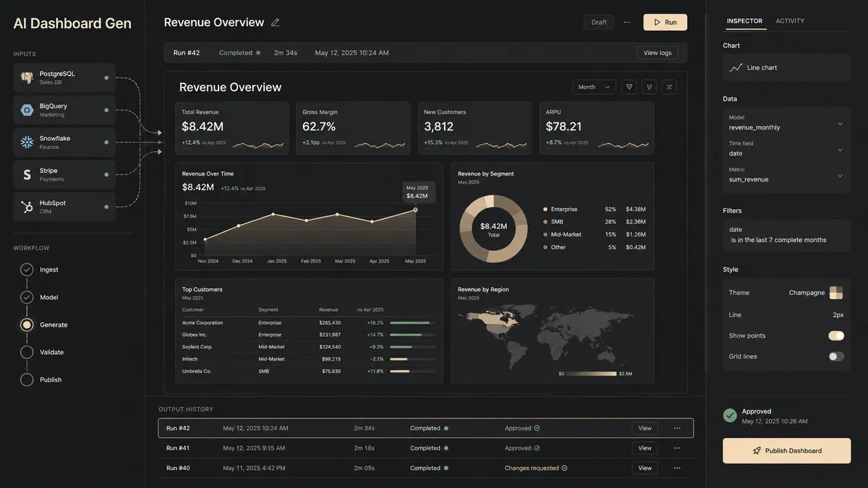Click the Run button
Viewport: 868px width, 488px height.
point(665,22)
